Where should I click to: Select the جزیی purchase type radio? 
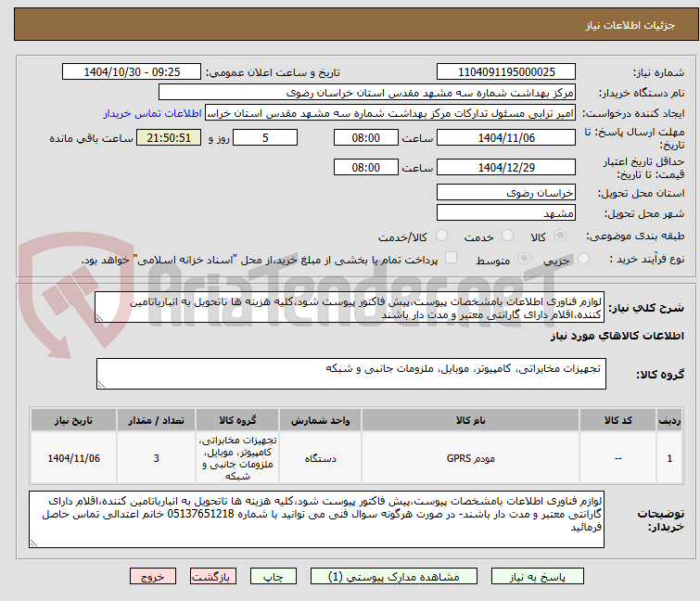[583, 259]
